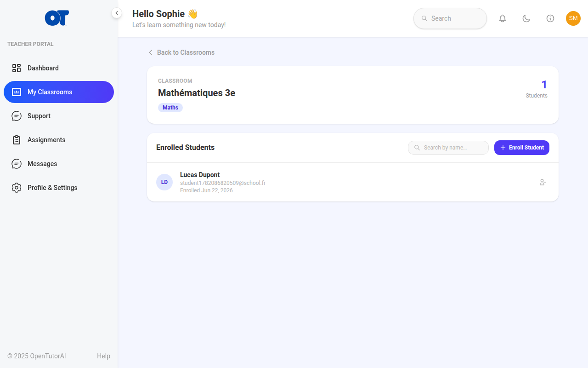The image size is (588, 368).
Task: Click the Help link in footer
Action: (103, 356)
